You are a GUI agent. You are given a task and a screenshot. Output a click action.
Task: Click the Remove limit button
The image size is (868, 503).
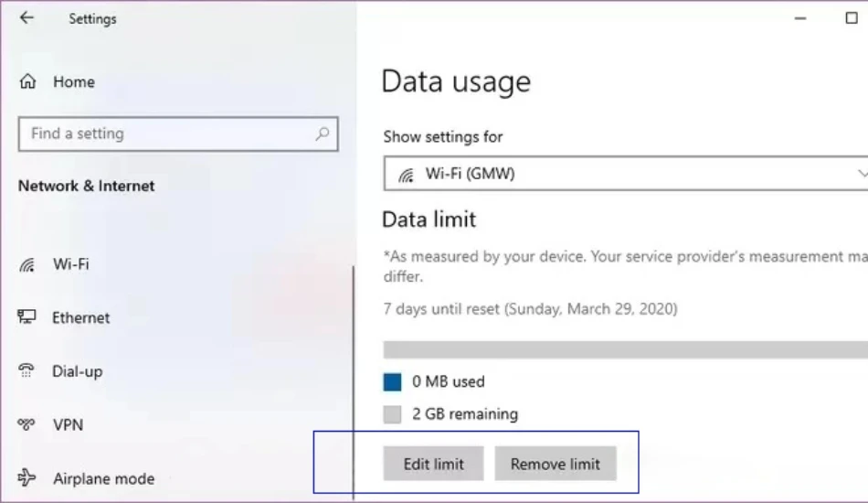(x=556, y=464)
